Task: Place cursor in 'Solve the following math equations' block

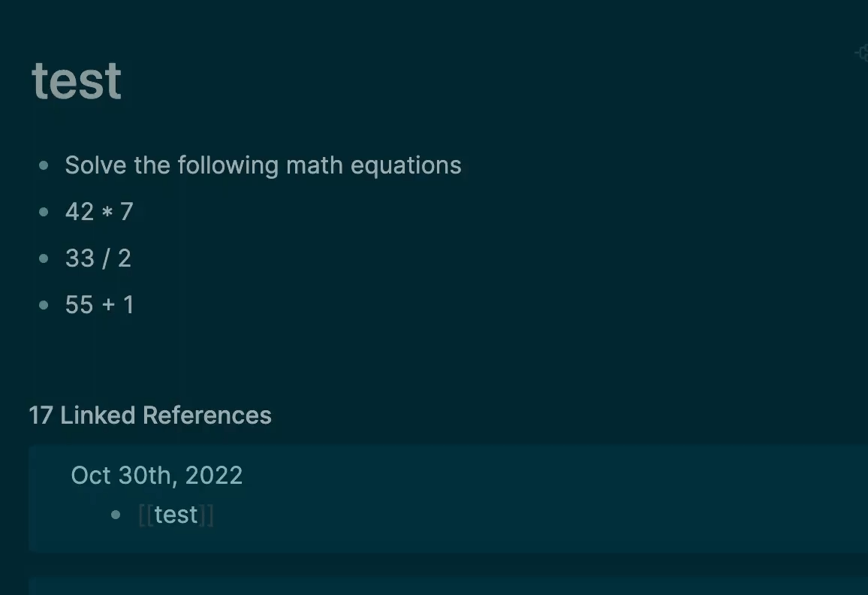Action: pos(263,165)
